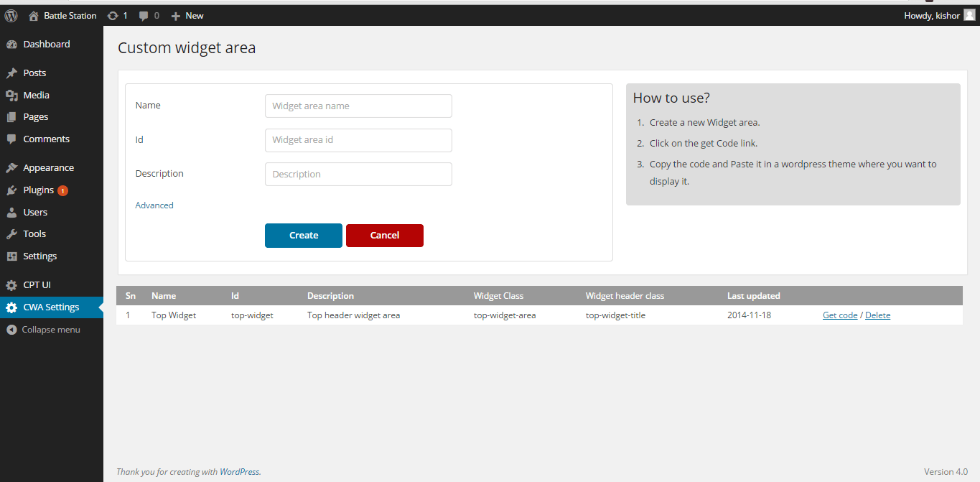Create the new widget area
The image size is (980, 482).
point(303,235)
